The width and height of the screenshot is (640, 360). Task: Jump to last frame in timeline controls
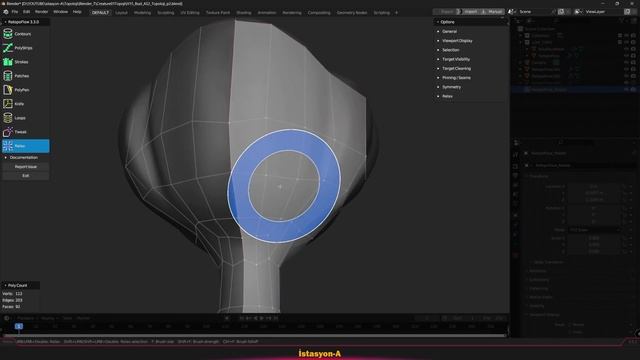pos(276,318)
